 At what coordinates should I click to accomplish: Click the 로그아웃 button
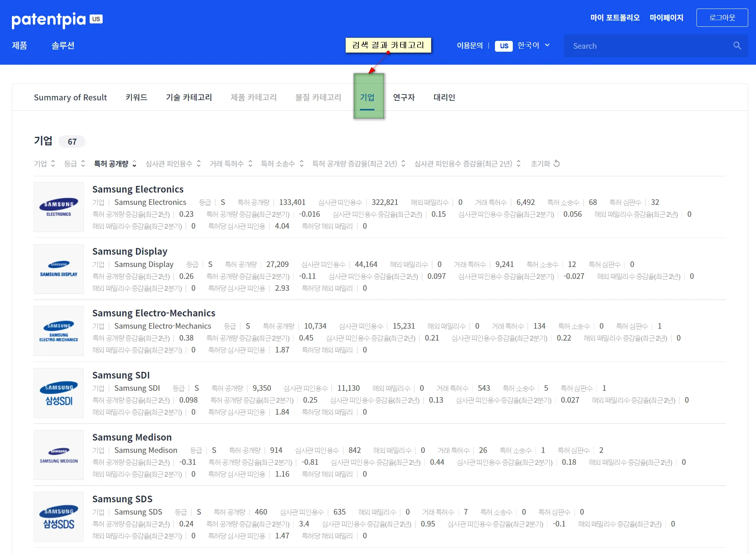click(x=722, y=18)
